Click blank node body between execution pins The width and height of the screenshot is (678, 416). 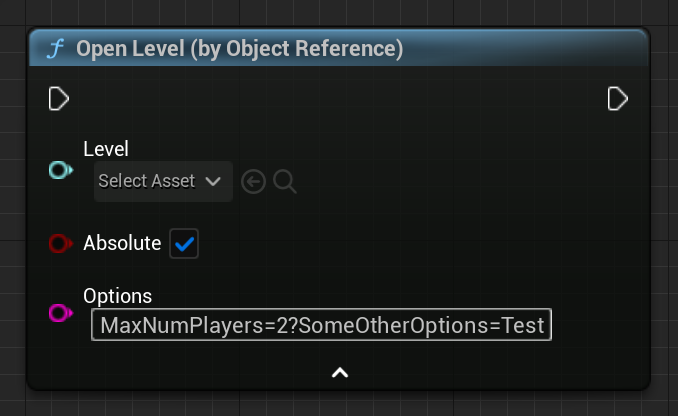(x=337, y=99)
